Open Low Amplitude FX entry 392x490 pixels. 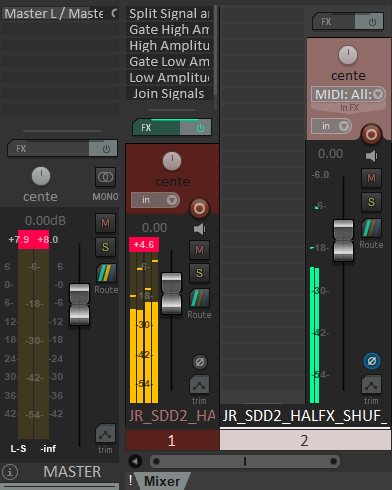[169, 77]
